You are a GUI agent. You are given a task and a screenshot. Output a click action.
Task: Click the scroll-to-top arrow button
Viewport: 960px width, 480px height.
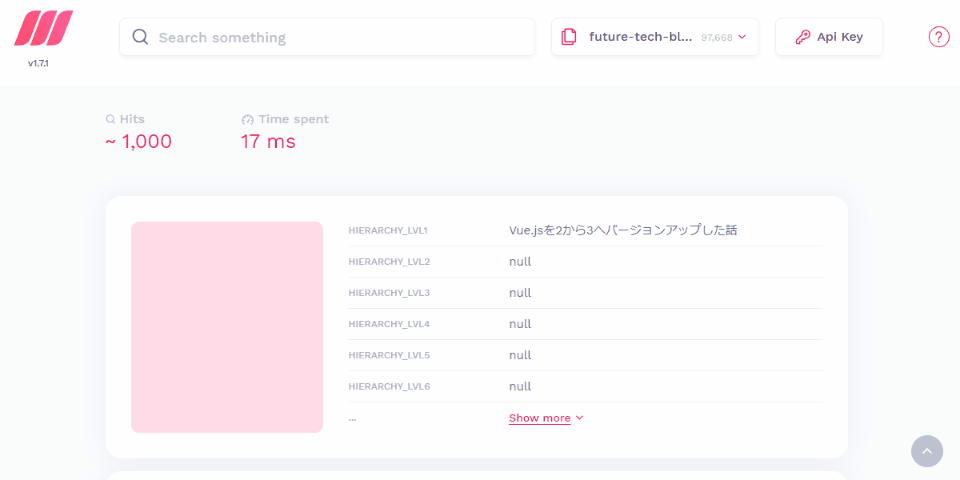(927, 451)
